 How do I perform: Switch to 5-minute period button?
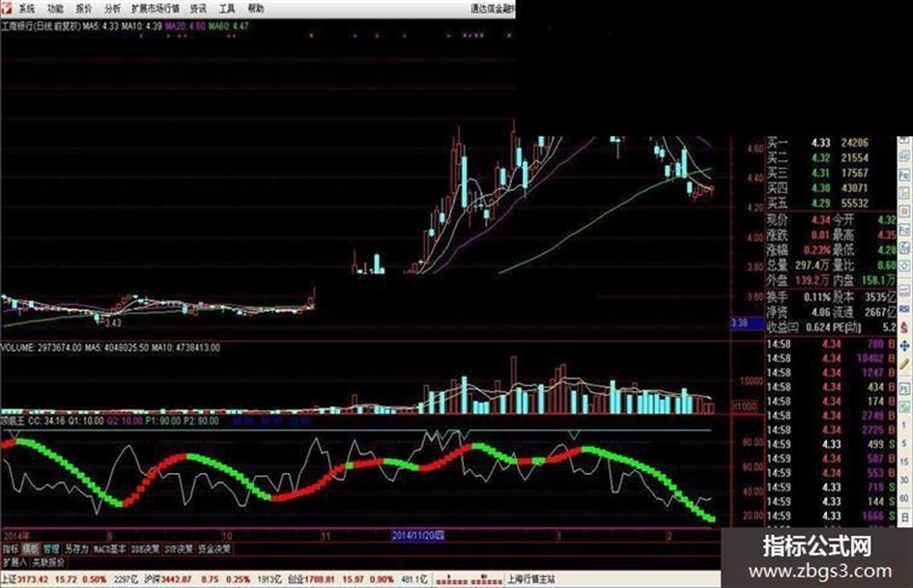coord(905,443)
